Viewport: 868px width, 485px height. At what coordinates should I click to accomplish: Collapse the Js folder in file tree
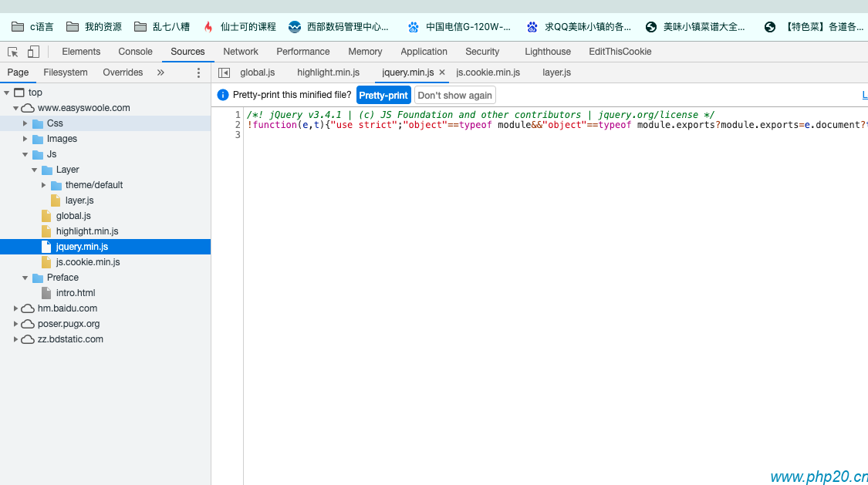[x=23, y=153]
